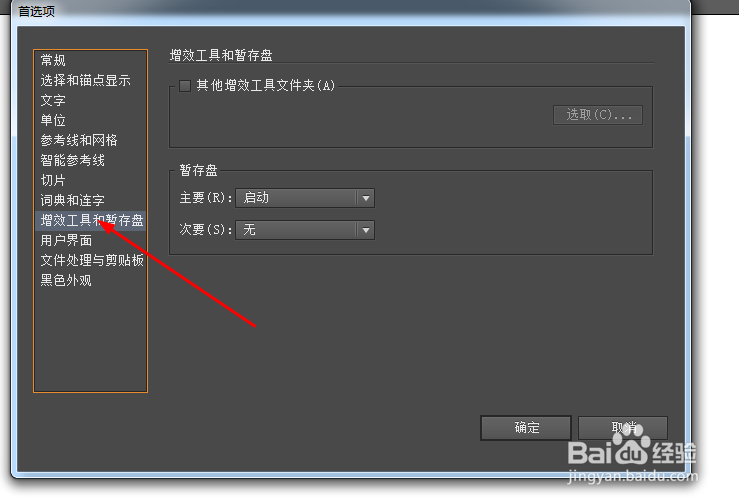
Task: Open 文件处理与剪贴板 settings
Action: pyautogui.click(x=90, y=261)
